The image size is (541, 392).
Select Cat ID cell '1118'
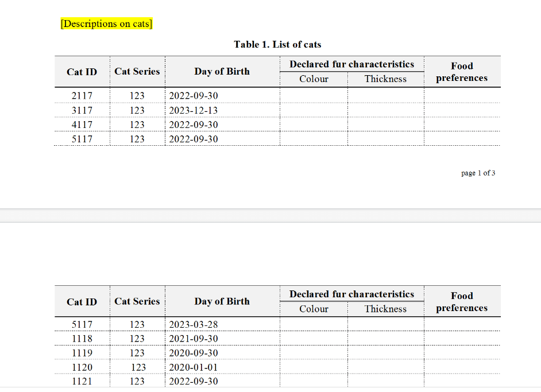pyautogui.click(x=82, y=339)
